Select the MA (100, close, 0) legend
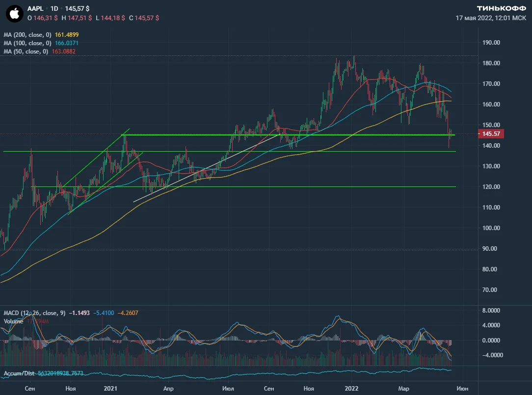Screen dimensions: 532x395 click(x=27, y=43)
